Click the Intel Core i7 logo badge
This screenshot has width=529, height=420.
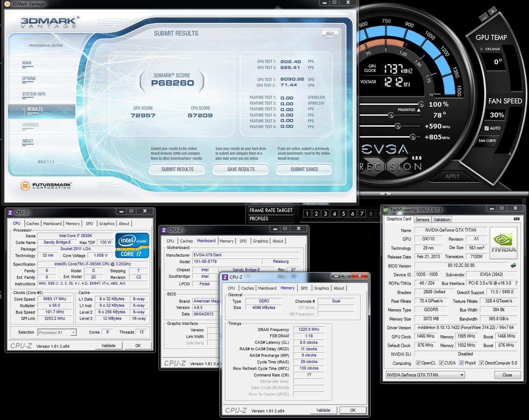[132, 245]
